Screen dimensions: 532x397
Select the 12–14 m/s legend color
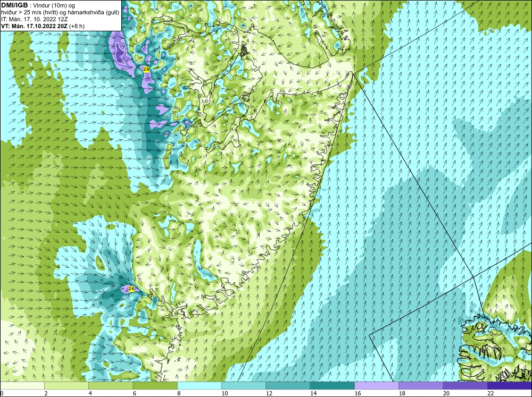click(288, 385)
